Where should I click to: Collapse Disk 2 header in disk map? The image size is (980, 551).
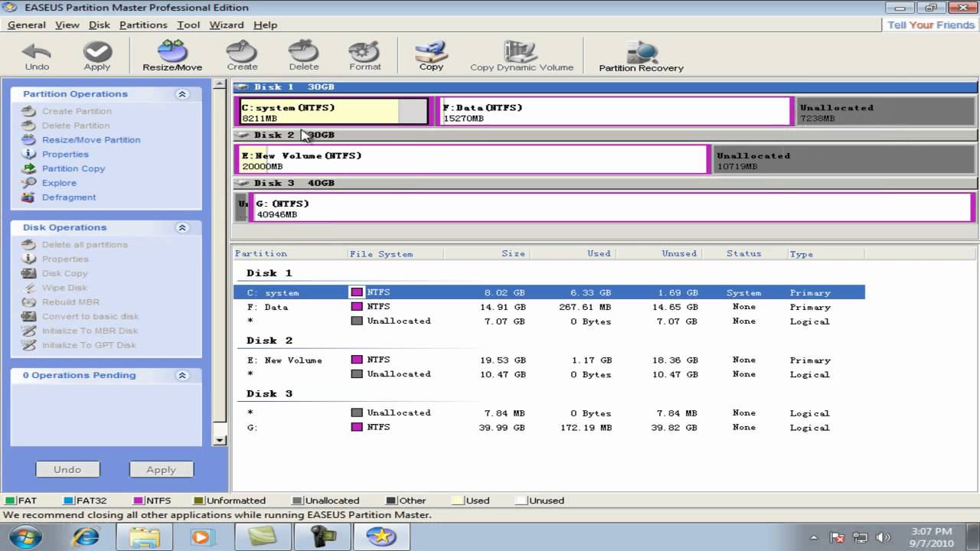(242, 135)
